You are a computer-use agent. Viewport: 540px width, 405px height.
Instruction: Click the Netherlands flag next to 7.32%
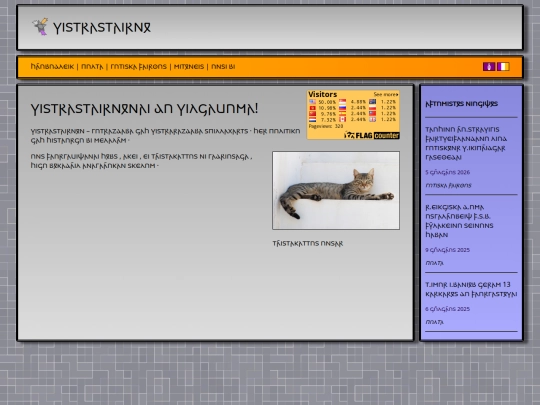(312, 119)
